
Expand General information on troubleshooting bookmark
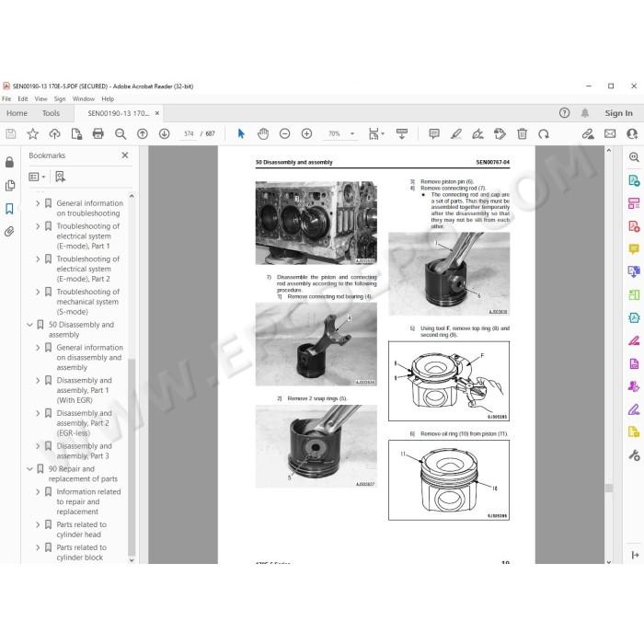click(38, 203)
